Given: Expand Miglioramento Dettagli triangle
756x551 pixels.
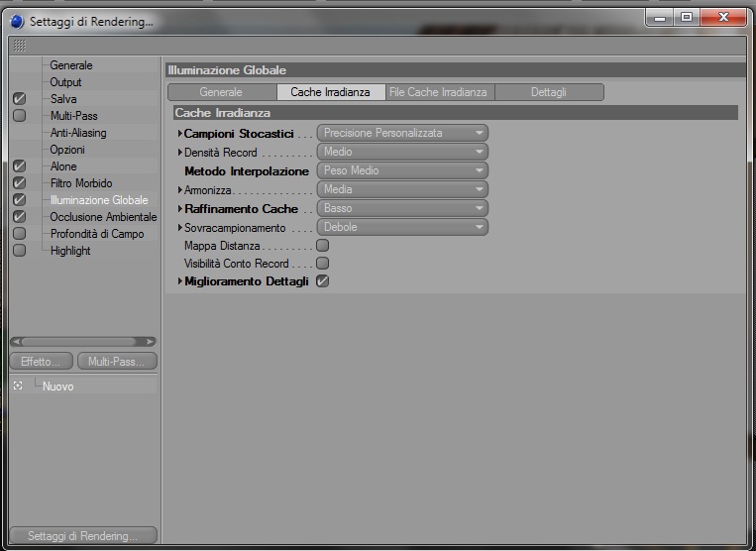Looking at the screenshot, I should point(180,281).
